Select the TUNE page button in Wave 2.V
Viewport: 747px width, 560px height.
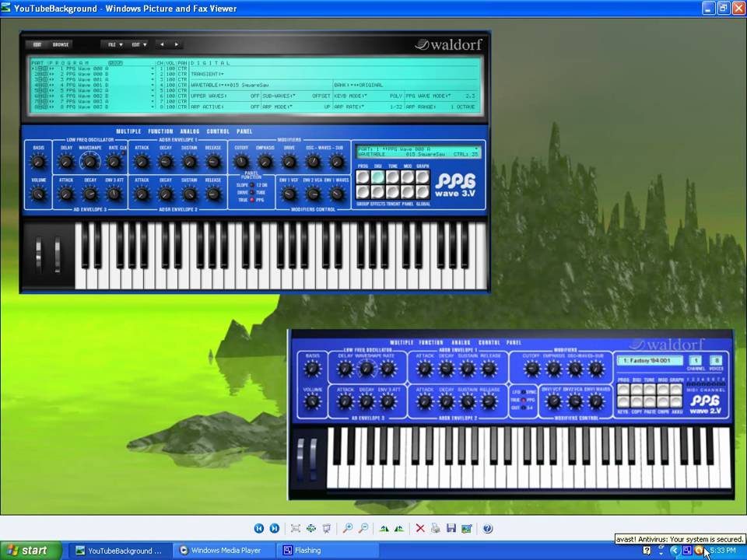650,390
